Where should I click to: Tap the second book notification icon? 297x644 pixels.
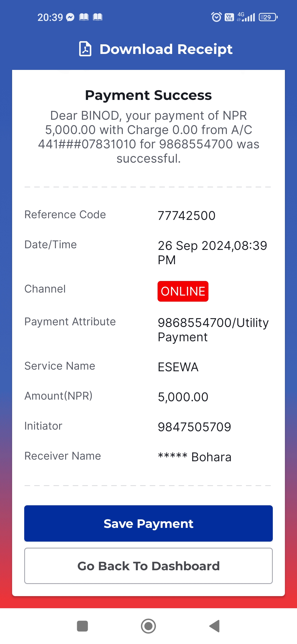(x=98, y=17)
